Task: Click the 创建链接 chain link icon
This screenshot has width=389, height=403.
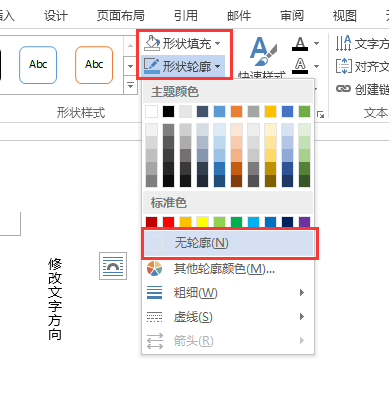Action: 343,89
